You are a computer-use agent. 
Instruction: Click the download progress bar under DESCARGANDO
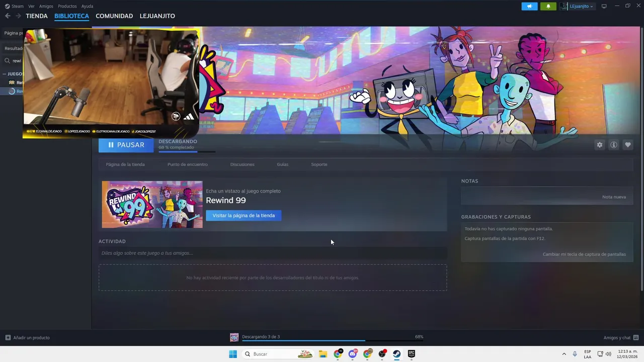coord(187,151)
